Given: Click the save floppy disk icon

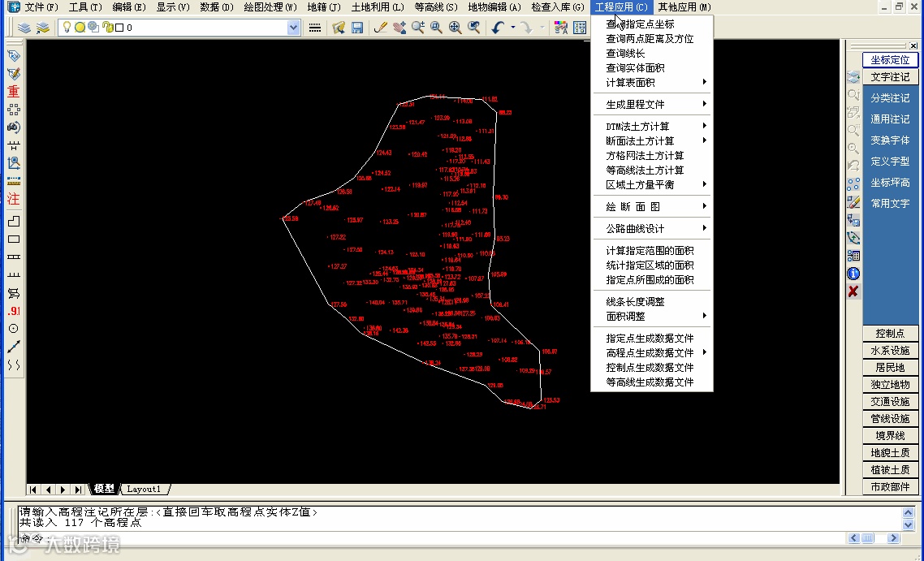Looking at the screenshot, I should coord(357,27).
